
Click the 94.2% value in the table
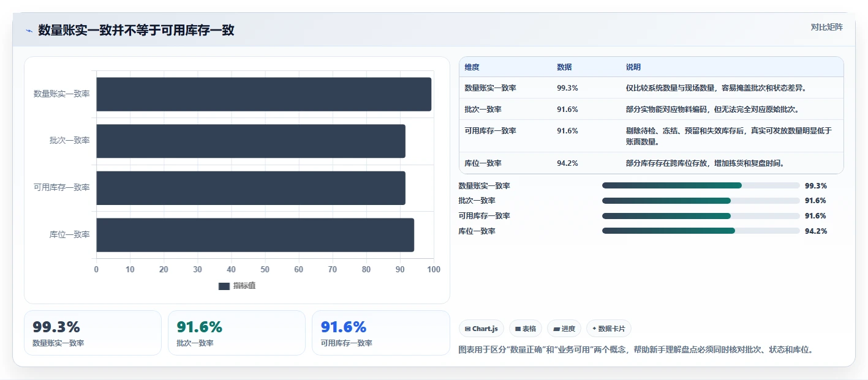pyautogui.click(x=567, y=163)
